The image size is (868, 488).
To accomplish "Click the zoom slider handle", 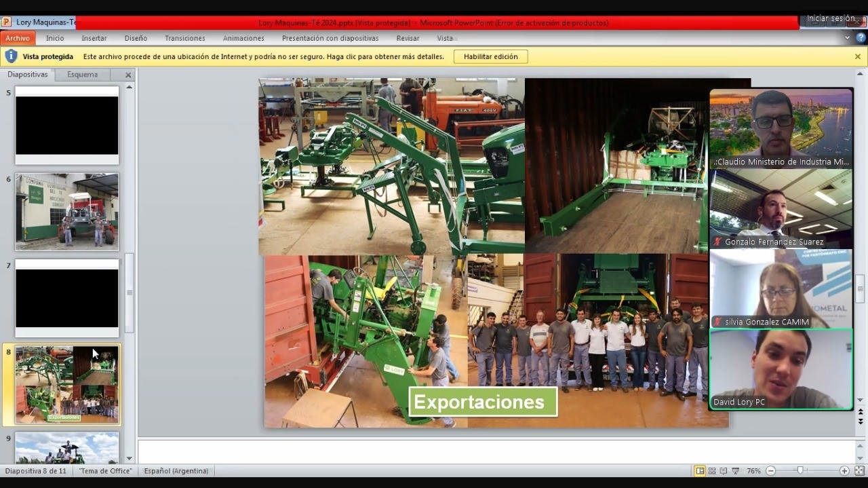I will [801, 471].
